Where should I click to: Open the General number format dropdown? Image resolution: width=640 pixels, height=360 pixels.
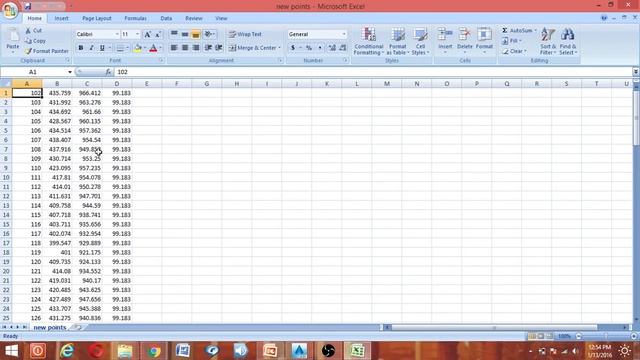pyautogui.click(x=344, y=34)
